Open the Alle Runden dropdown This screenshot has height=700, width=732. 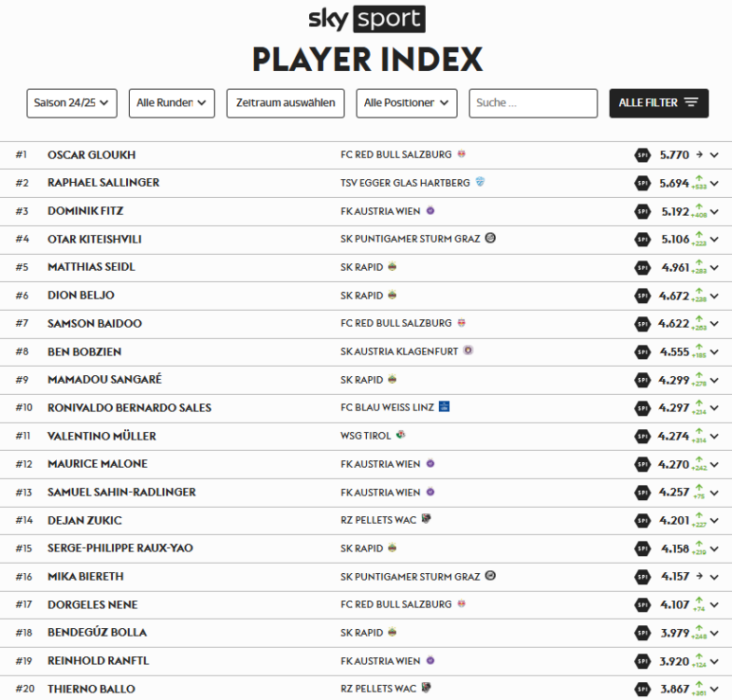172,103
